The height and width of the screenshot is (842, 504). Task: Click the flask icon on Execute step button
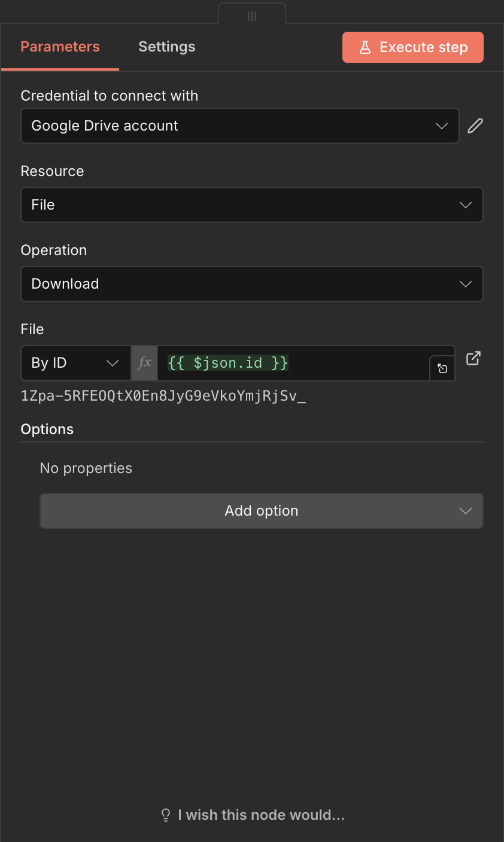tap(366, 47)
